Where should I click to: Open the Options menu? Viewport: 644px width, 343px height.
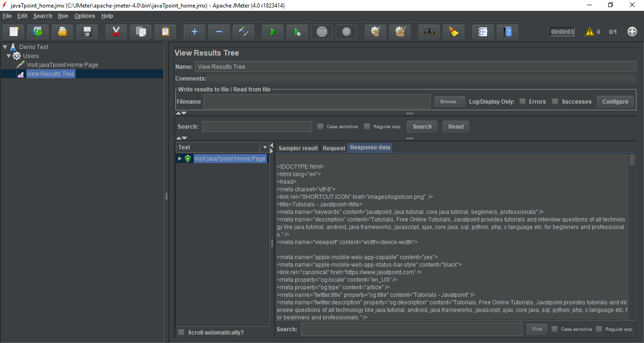click(x=84, y=16)
